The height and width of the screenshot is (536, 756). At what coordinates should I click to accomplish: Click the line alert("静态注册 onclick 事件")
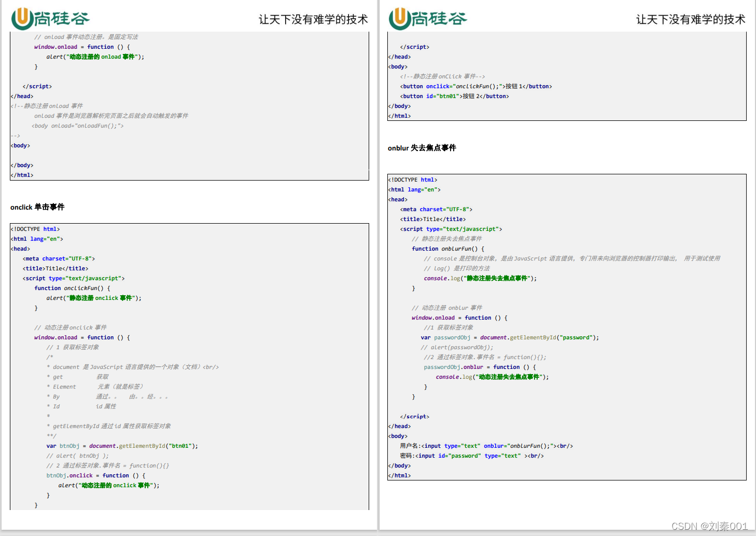94,298
